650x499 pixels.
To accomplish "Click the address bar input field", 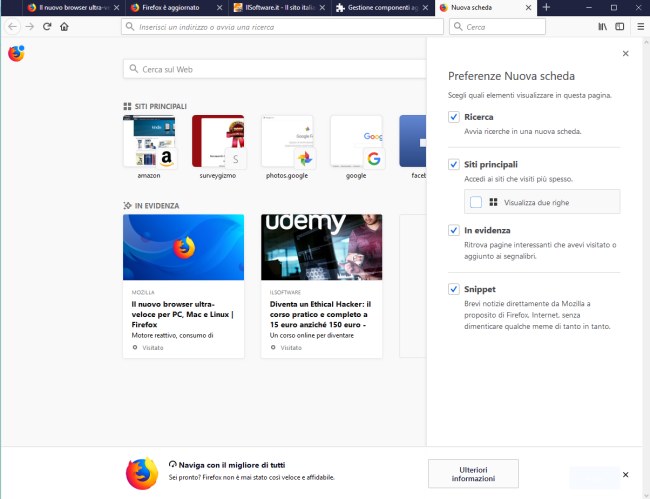I will pyautogui.click(x=282, y=27).
